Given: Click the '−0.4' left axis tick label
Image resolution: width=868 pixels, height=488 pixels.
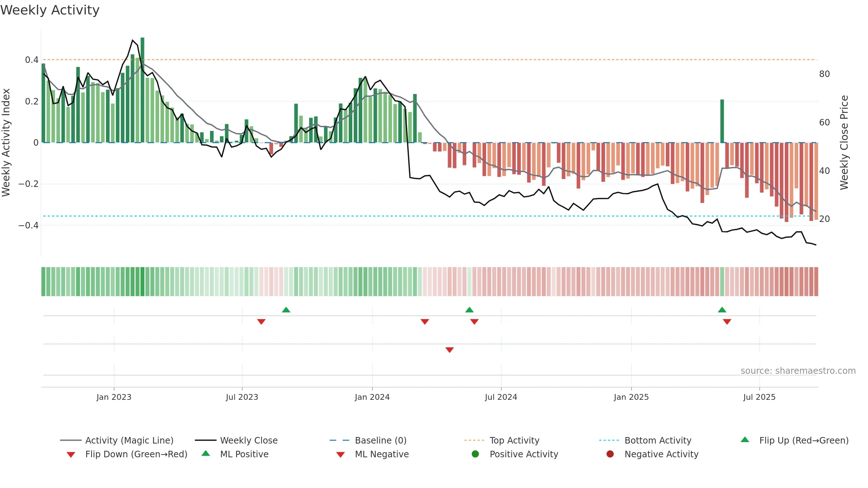Looking at the screenshot, I should point(29,226).
